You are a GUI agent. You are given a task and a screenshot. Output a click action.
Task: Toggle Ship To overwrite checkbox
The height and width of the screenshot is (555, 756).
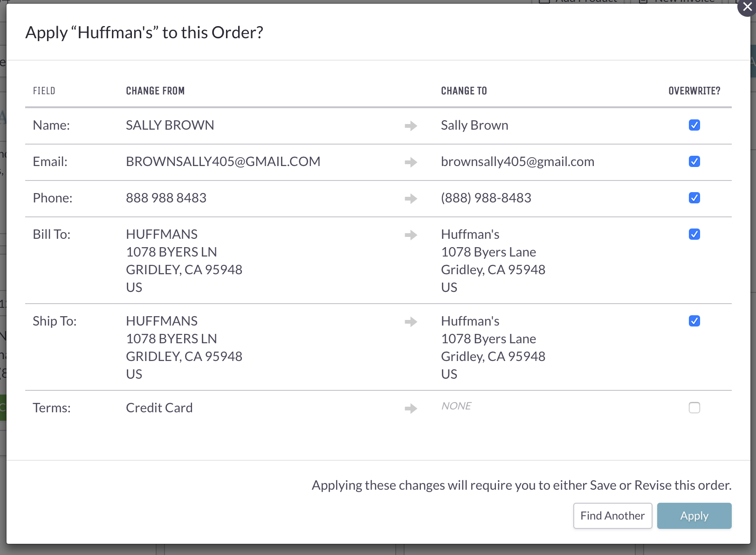(x=694, y=321)
